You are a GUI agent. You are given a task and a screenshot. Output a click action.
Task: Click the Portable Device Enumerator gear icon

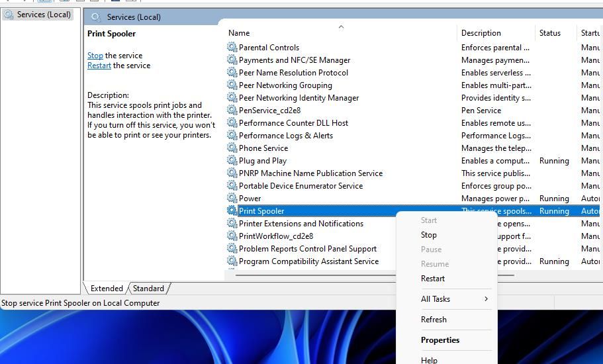click(x=232, y=185)
